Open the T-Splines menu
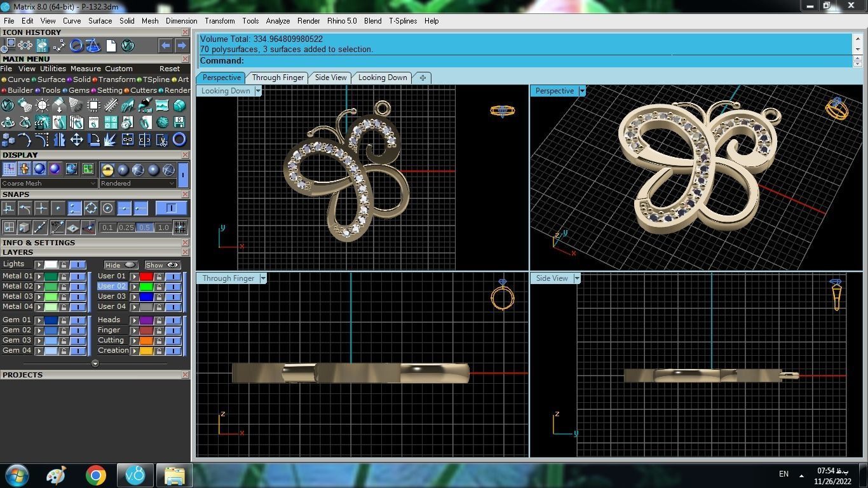 coord(403,21)
